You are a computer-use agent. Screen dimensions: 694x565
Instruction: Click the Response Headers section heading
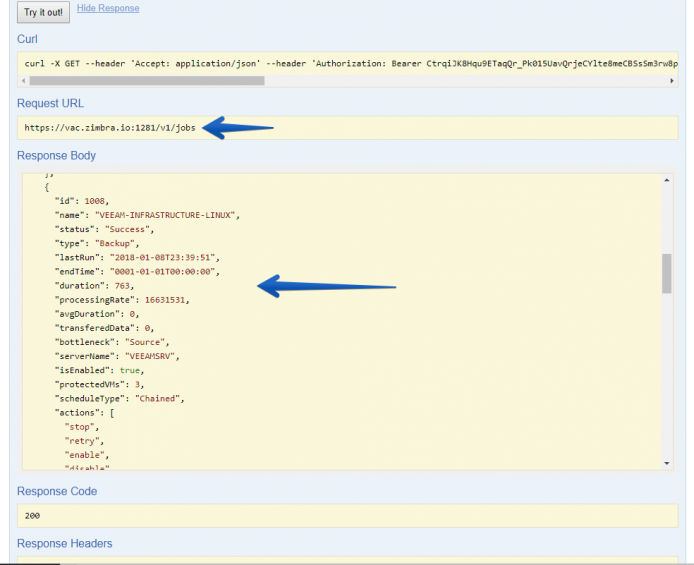click(65, 543)
